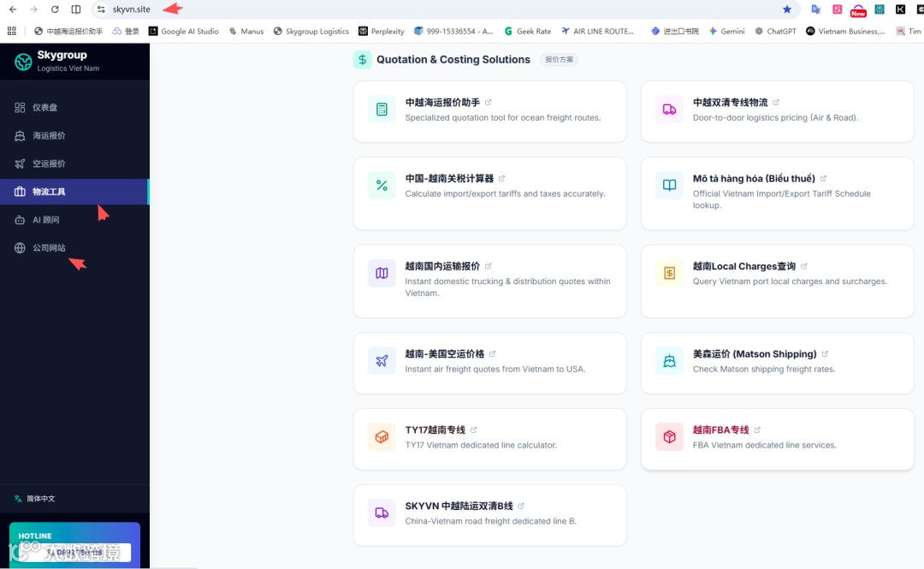The height and width of the screenshot is (569, 924).
Task: Click the package icon on 越南FBA专线 card
Action: (669, 437)
